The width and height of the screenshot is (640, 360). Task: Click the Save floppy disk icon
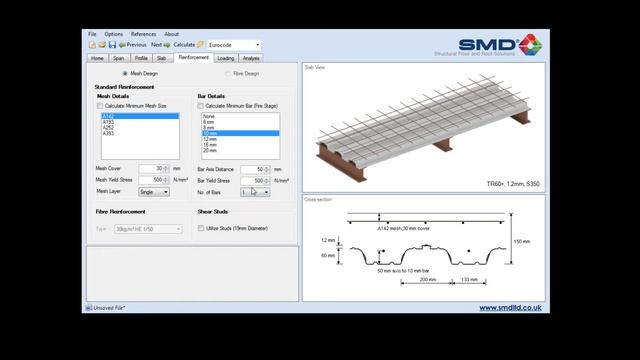pos(112,45)
